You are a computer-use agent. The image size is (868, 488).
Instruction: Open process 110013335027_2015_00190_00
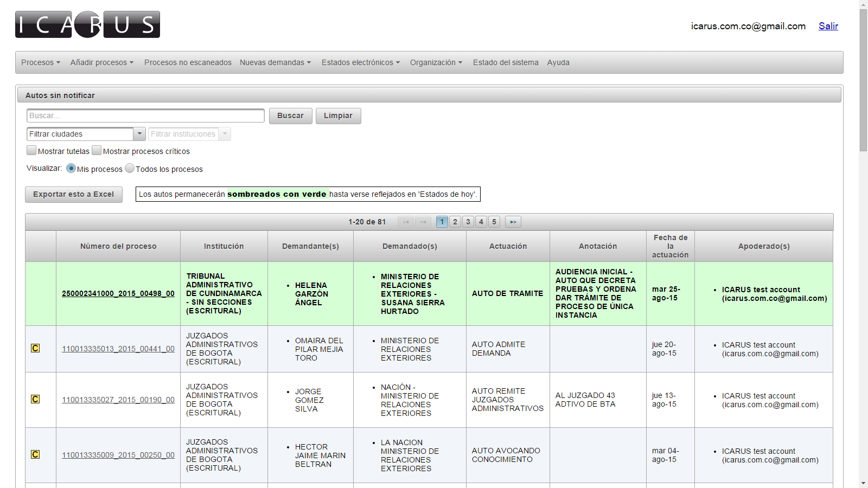coord(118,400)
